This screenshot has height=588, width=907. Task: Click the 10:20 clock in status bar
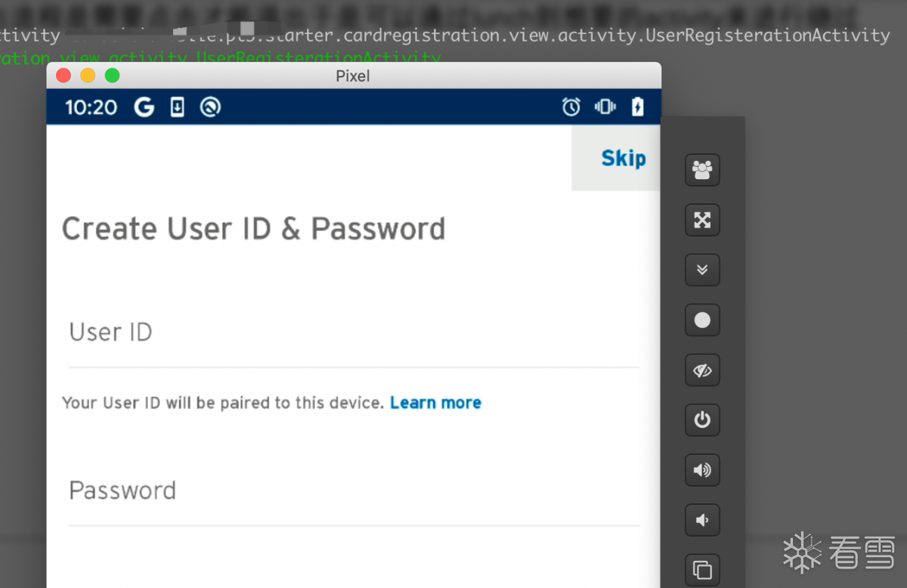(91, 107)
